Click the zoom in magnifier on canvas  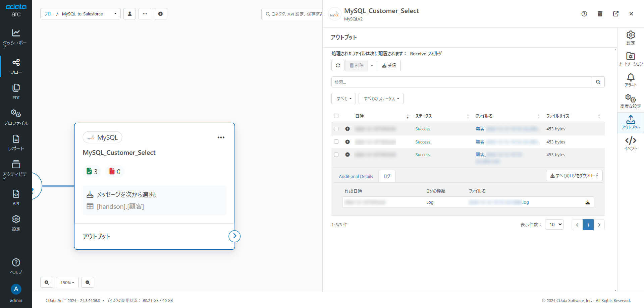(x=47, y=283)
